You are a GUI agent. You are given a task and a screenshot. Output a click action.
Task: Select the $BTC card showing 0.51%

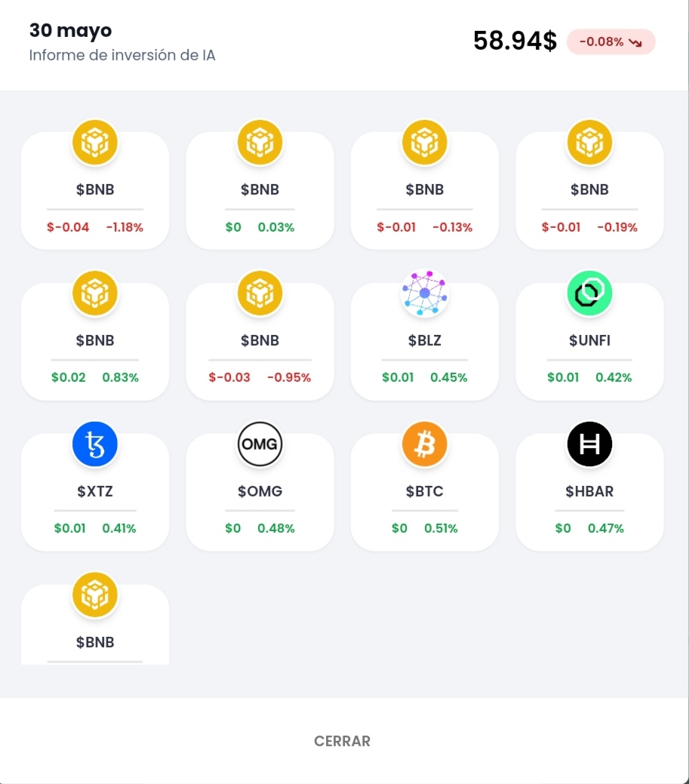tap(425, 492)
